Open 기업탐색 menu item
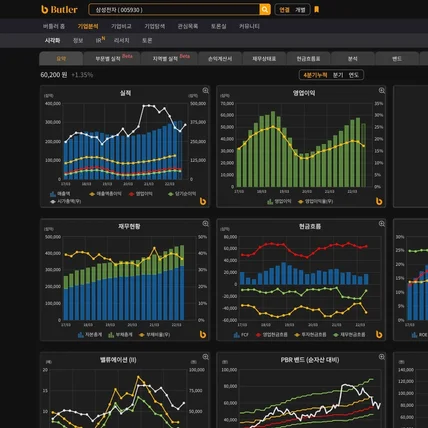428x428 pixels. click(x=155, y=26)
